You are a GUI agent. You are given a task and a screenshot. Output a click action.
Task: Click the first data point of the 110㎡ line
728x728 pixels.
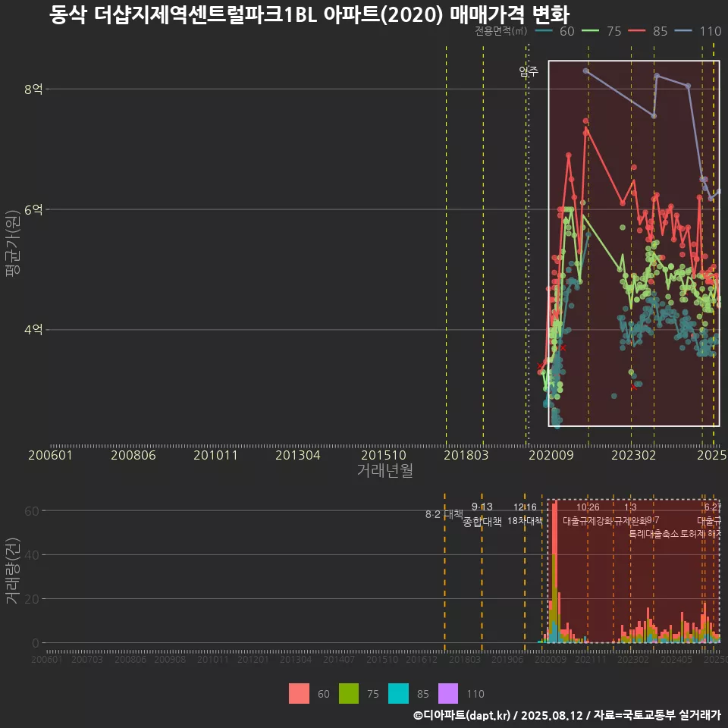[586, 71]
